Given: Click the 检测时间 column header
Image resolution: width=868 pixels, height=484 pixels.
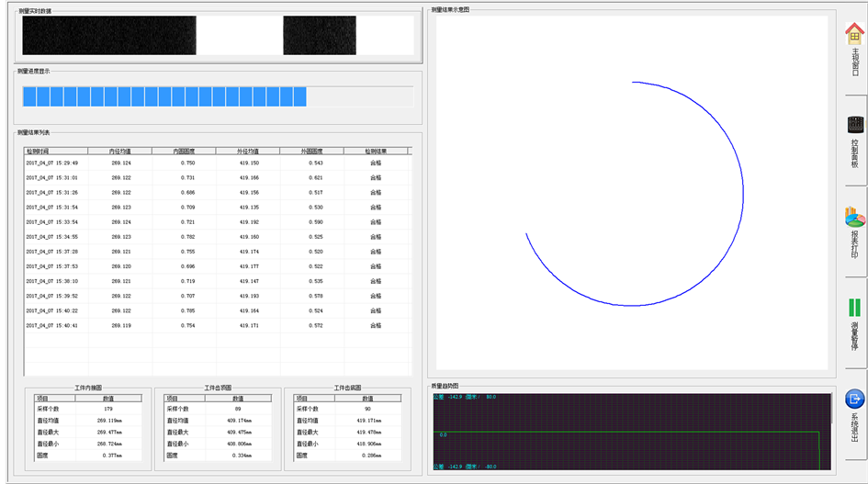Looking at the screenshot, I should click(55, 151).
